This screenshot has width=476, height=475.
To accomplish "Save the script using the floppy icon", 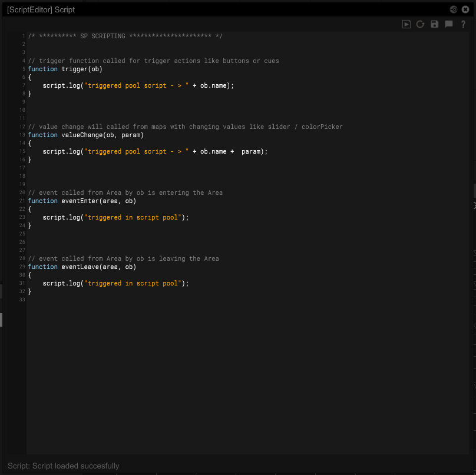I will click(x=435, y=24).
